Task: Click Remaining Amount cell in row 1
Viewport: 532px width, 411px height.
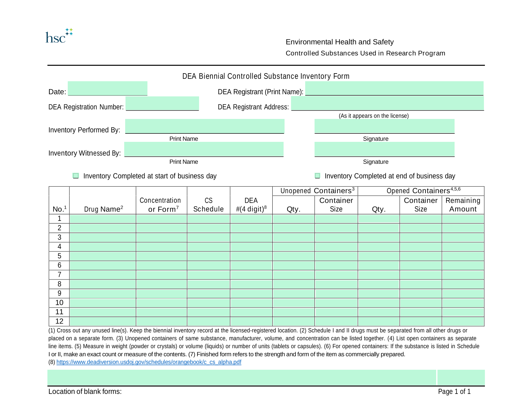Action: (463, 219)
